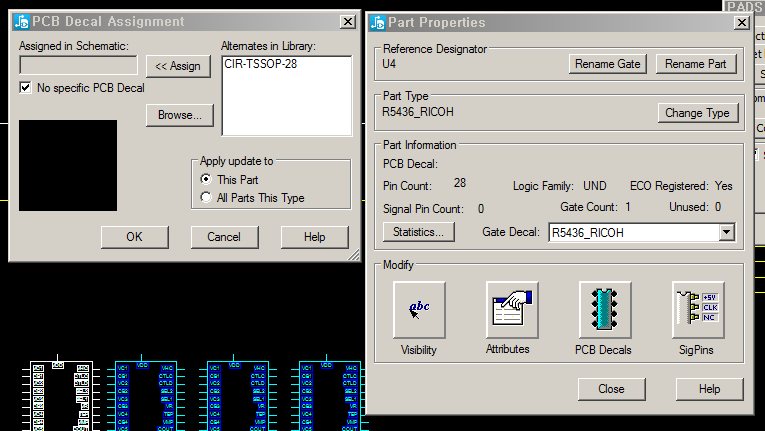Click the Assigned in Schematic field

[78, 65]
